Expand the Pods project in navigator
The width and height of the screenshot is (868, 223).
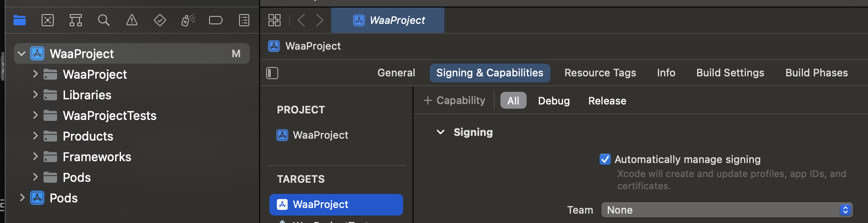[x=22, y=198]
